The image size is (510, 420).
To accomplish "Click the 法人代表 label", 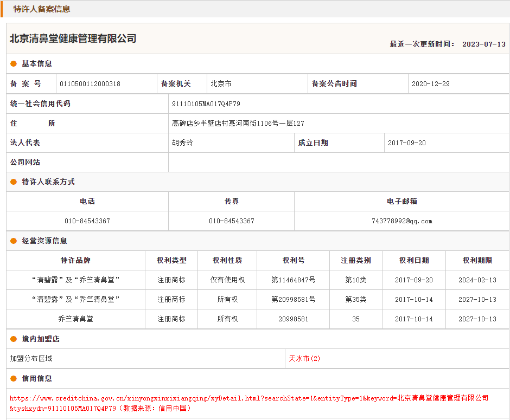I will coord(25,143).
